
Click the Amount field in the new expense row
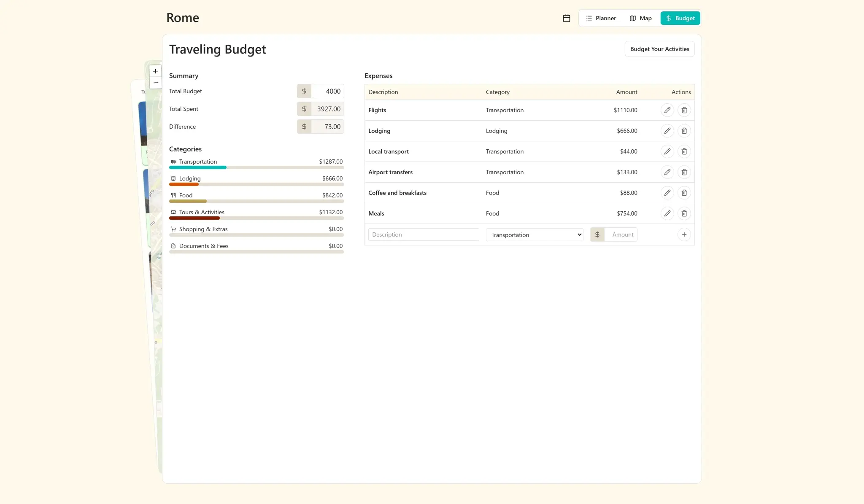pyautogui.click(x=621, y=234)
